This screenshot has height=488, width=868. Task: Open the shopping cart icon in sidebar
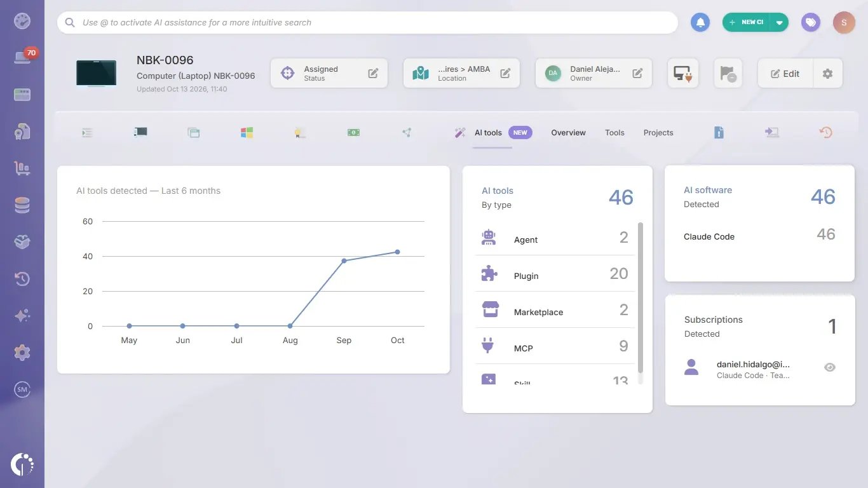(x=22, y=168)
